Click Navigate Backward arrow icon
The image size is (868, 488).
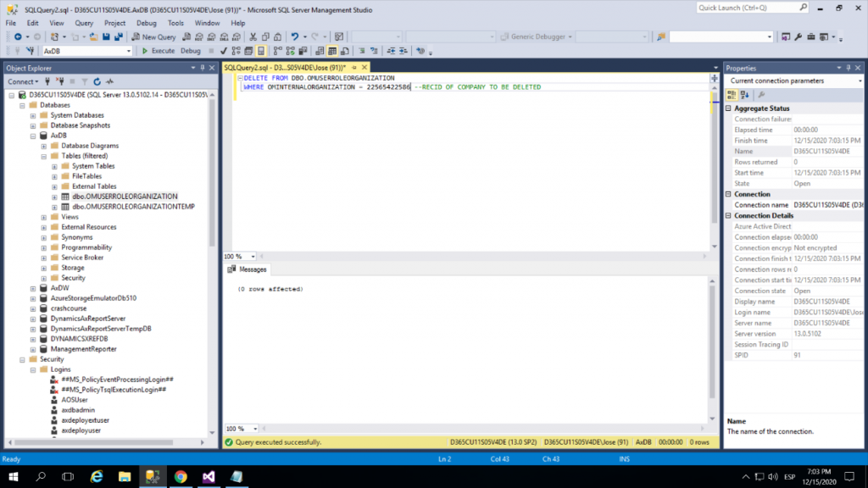[18, 36]
